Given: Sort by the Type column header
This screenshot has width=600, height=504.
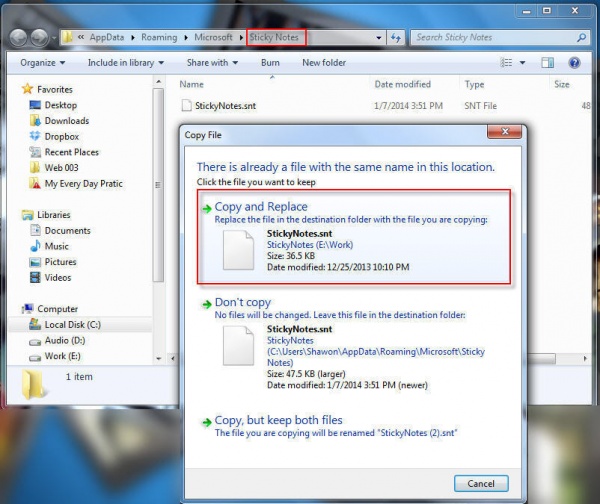Looking at the screenshot, I should pyautogui.click(x=474, y=84).
